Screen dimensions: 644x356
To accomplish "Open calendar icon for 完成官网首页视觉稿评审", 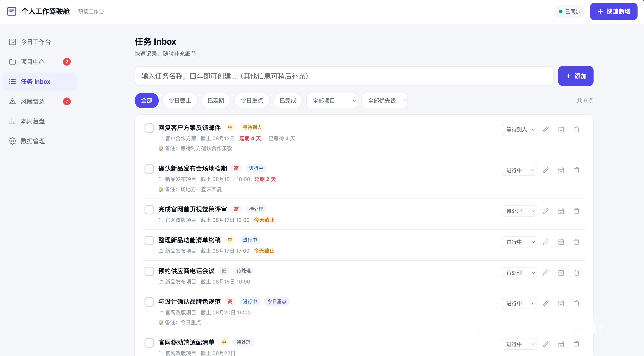I will [x=561, y=211].
